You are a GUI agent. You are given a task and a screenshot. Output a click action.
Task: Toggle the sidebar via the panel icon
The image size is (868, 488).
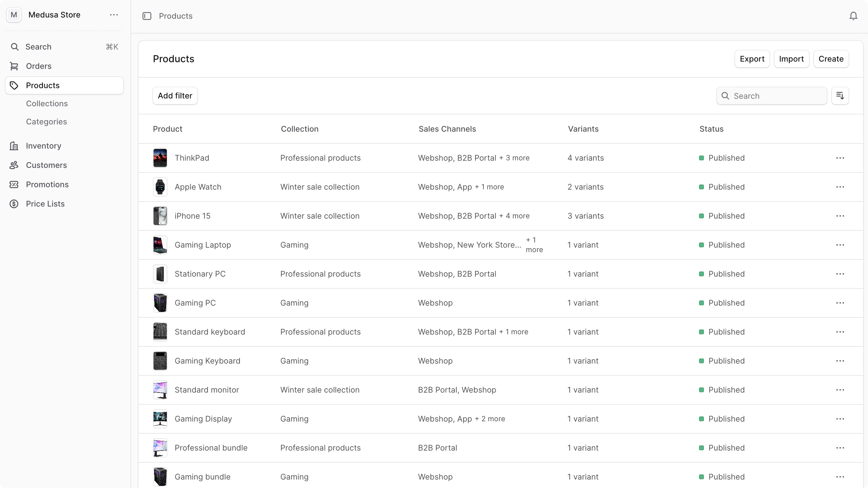tap(147, 16)
